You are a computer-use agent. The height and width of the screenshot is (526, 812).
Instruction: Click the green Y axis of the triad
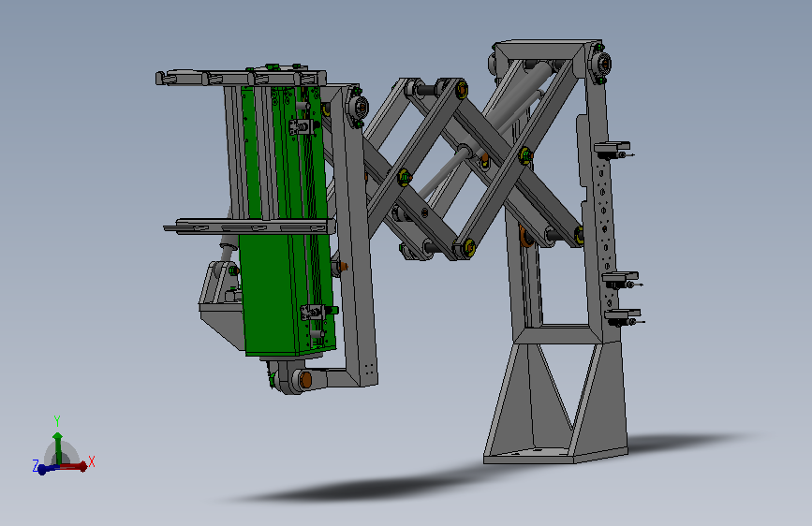pyautogui.click(x=58, y=448)
